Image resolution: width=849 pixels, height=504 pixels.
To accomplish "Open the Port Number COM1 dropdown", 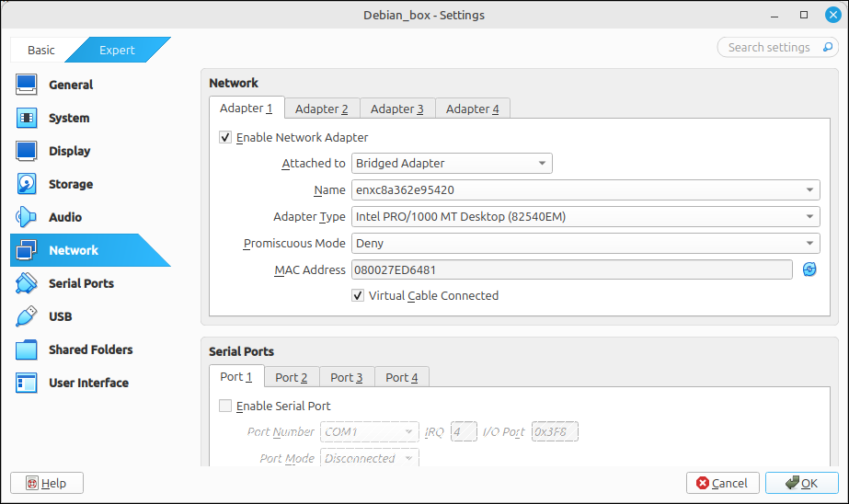I will (369, 431).
